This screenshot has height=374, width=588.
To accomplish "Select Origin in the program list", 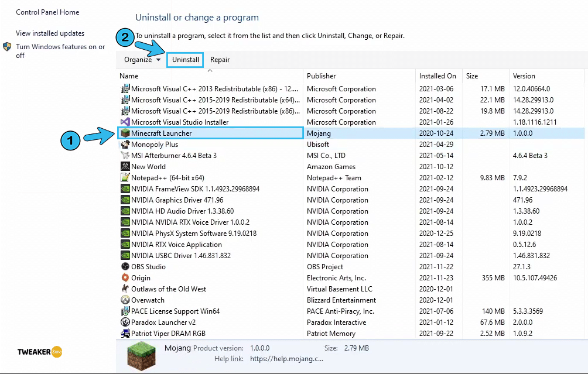I will coord(141,278).
